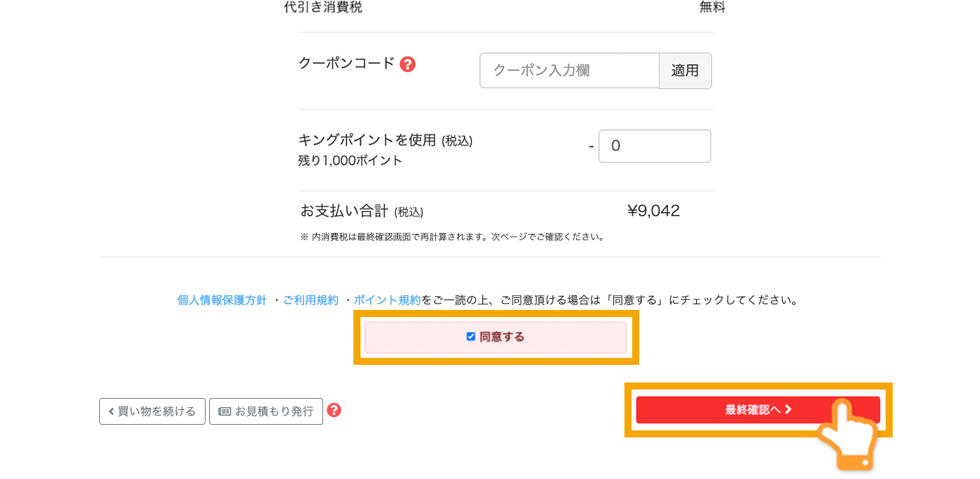Uncheck the 同意する agreement checkbox
Viewport: 980px width, 479px height.
click(470, 337)
